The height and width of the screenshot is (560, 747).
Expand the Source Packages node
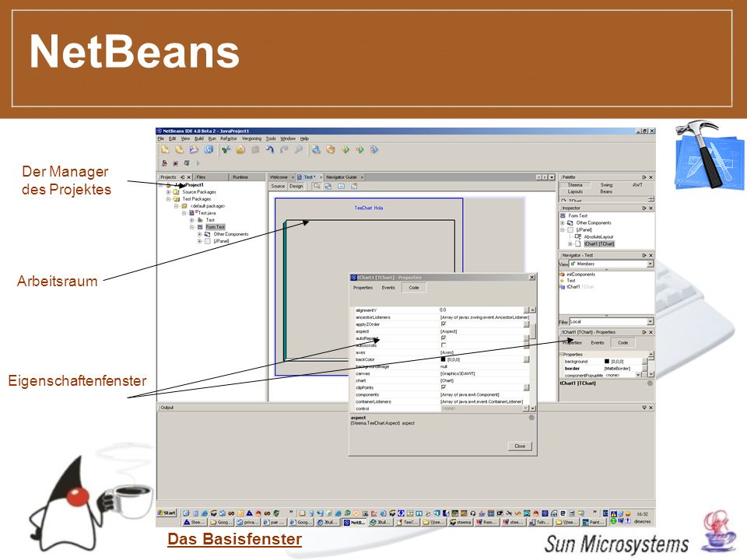(169, 192)
